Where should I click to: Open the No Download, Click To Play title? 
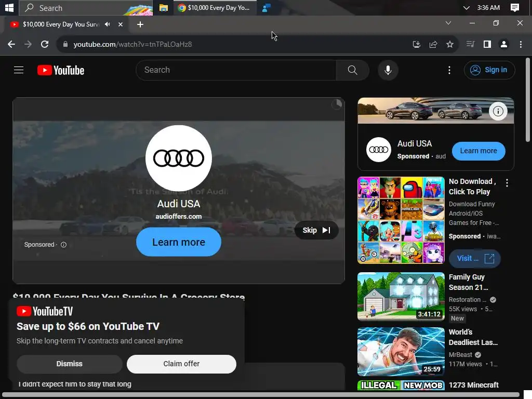pos(472,187)
